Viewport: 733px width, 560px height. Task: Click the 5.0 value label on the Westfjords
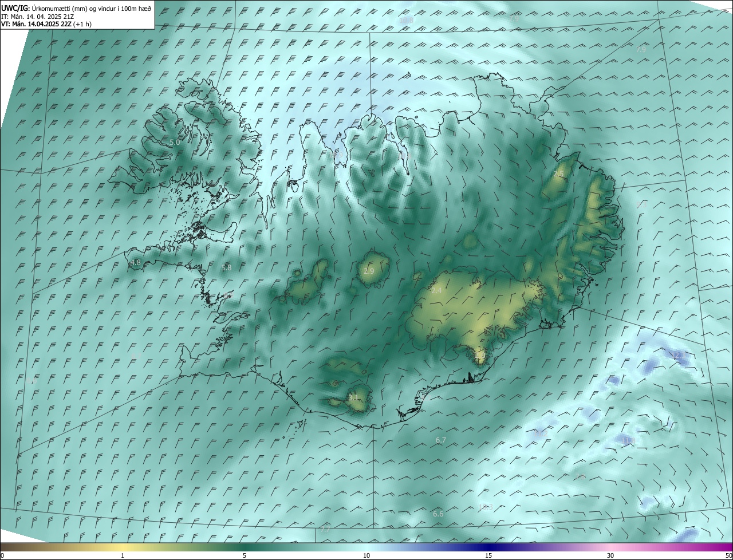point(175,142)
